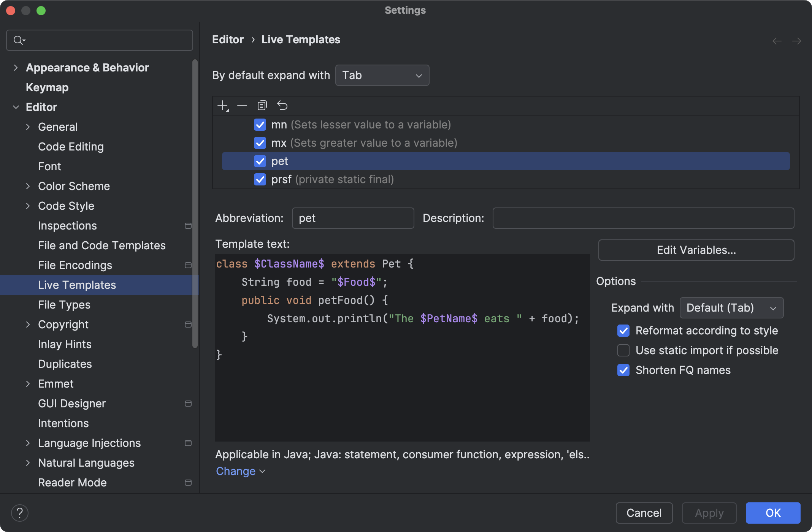Open Keymap settings in the sidebar
812x532 pixels.
[x=47, y=87]
